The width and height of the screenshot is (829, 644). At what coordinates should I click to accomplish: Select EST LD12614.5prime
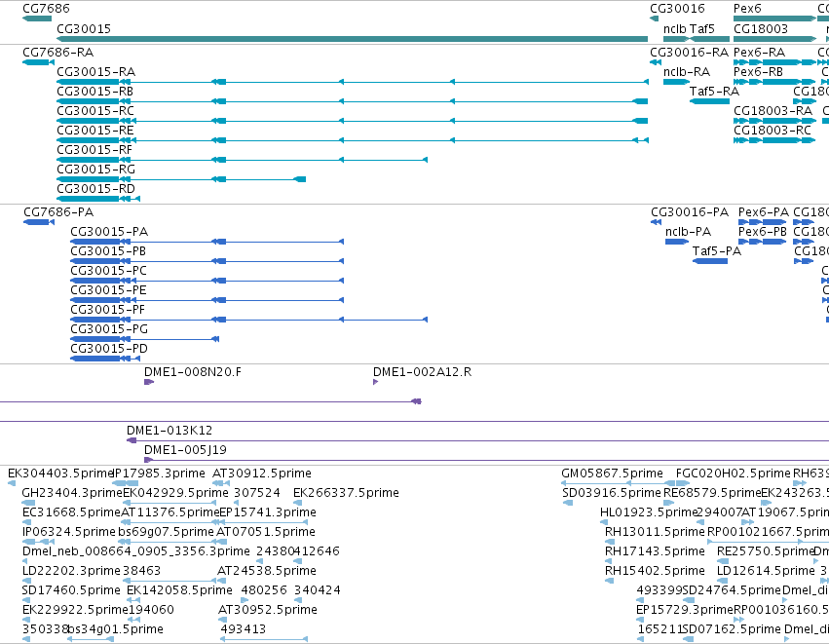tap(766, 572)
